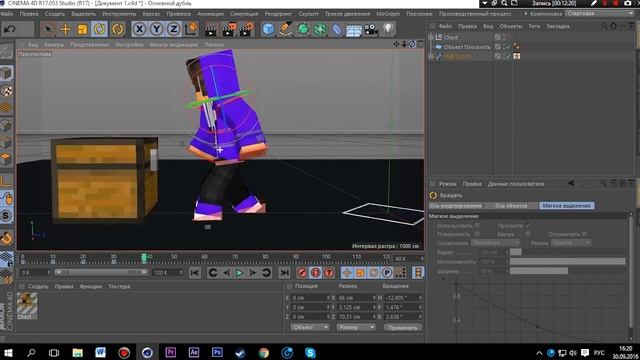Adjust the Ширина slider

(567, 271)
